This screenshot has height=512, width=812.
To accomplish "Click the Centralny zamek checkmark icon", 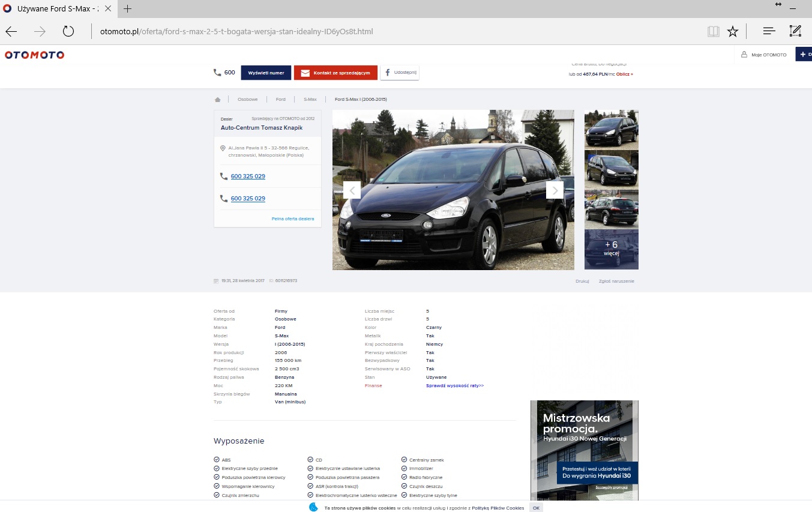I will [404, 460].
